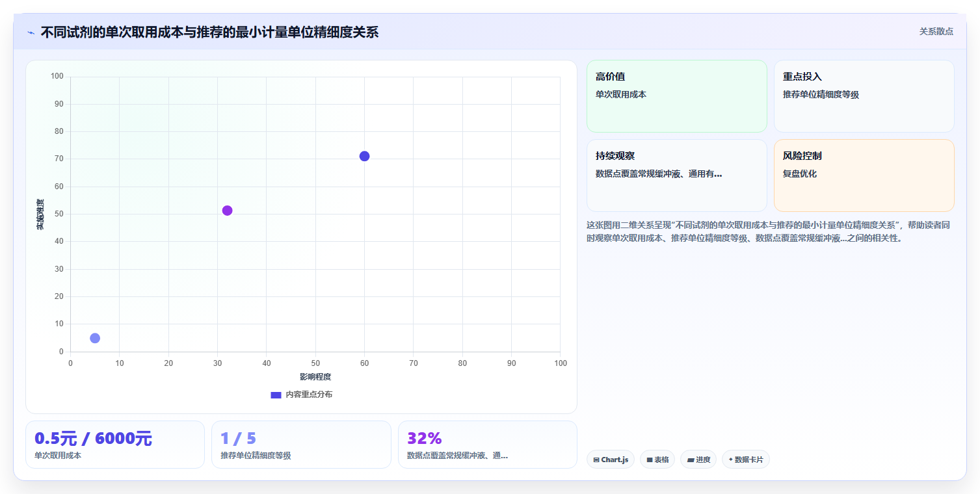Screen dimensions: 980x494
Task: Click the chart title heading text
Action: (209, 32)
